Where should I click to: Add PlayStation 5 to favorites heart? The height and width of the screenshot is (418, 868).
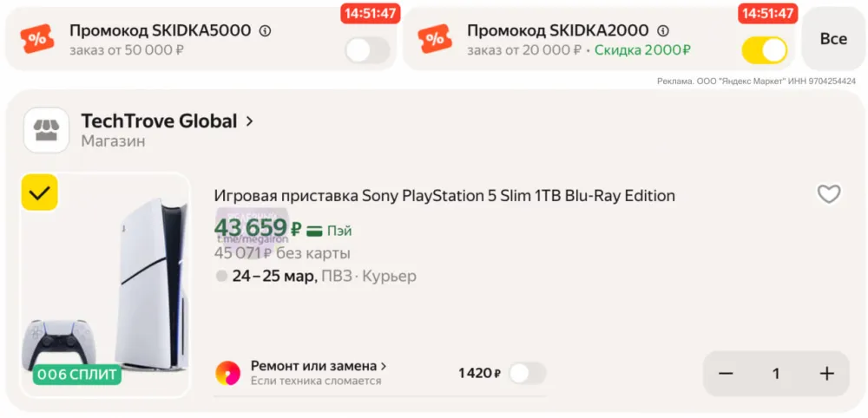click(829, 194)
